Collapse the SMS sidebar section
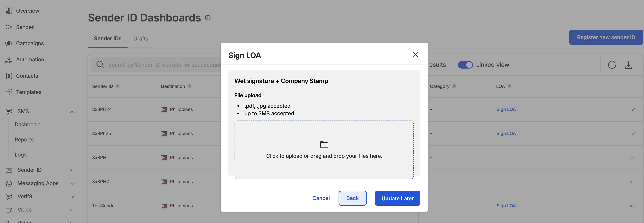This screenshot has width=644, height=223. coord(72,112)
